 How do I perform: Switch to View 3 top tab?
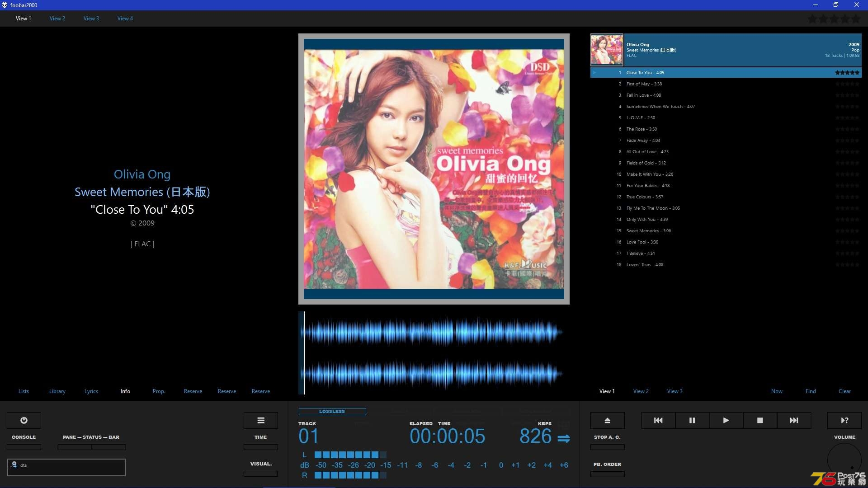coord(91,19)
